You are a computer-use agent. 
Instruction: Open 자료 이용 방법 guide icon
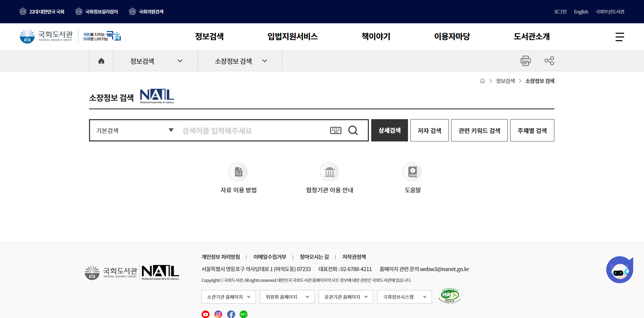pyautogui.click(x=238, y=171)
